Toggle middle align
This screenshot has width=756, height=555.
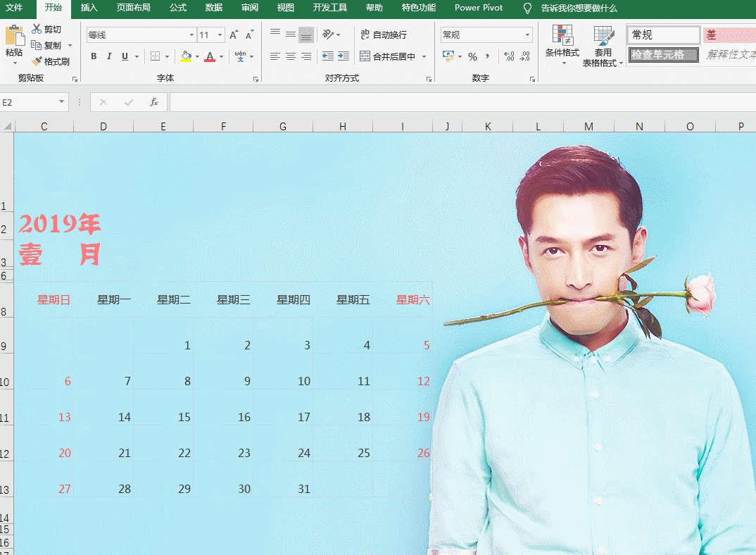(x=291, y=34)
